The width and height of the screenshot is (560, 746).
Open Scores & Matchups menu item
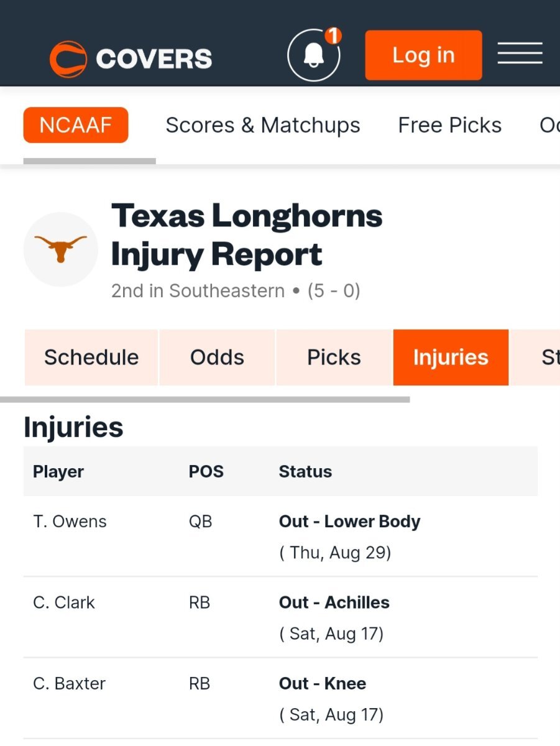[263, 125]
